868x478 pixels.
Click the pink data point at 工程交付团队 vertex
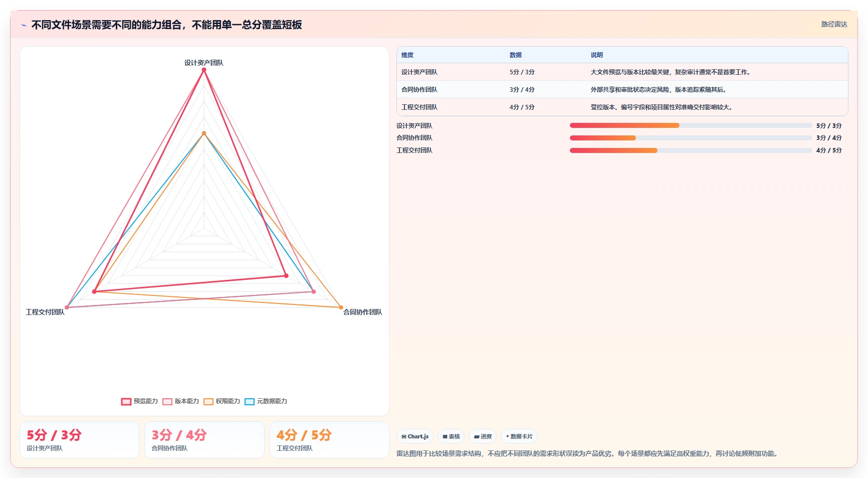[x=67, y=307]
